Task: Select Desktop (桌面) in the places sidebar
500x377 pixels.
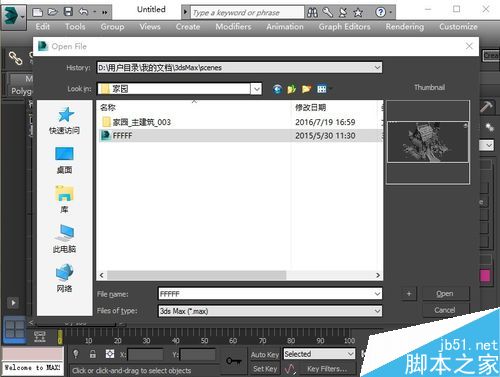Action: tap(64, 160)
